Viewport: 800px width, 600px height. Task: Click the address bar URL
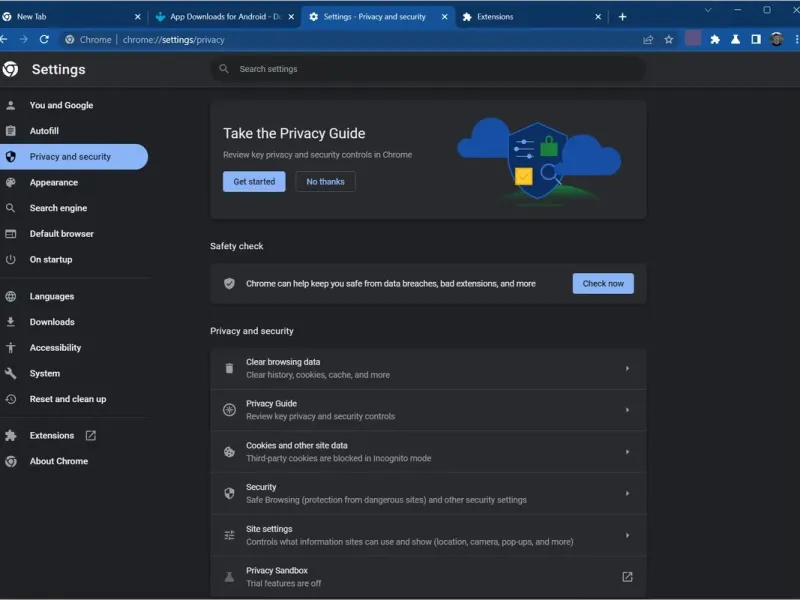[173, 39]
